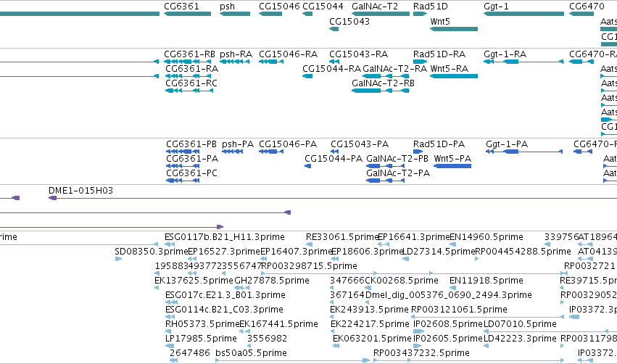Click EST EK167441.5prime
The height and width of the screenshot is (364, 617).
click(278, 324)
